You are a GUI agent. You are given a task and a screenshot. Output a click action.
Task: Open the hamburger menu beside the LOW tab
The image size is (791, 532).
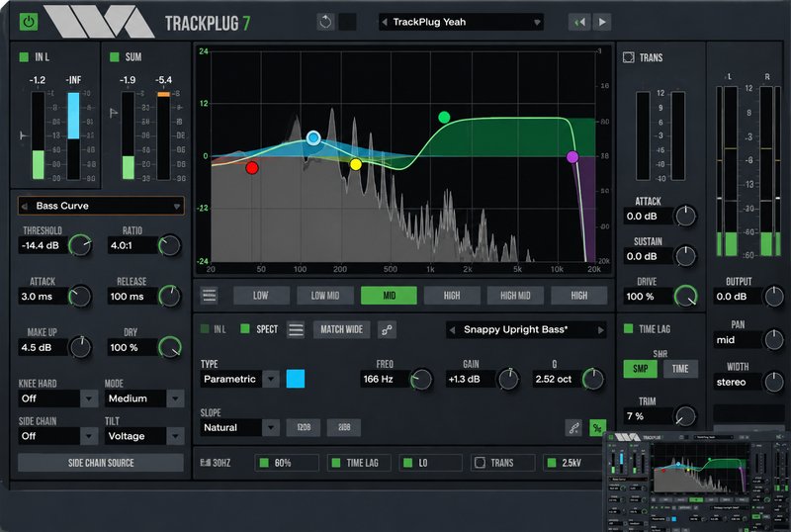210,296
